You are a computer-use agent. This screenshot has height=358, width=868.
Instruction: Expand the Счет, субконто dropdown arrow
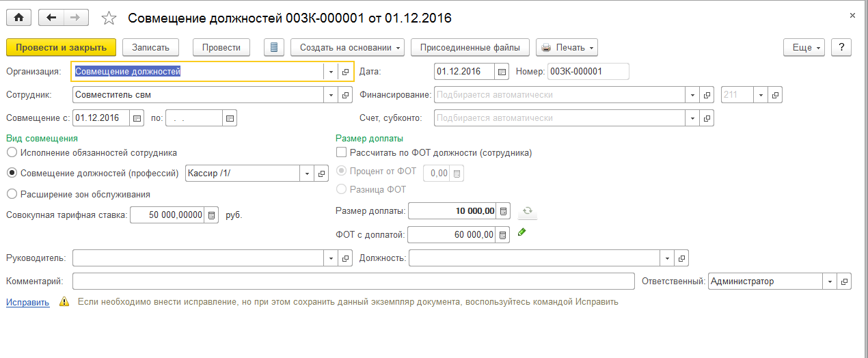[693, 118]
